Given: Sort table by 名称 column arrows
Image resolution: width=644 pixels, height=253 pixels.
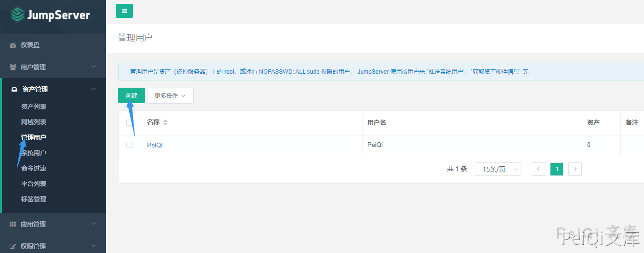Looking at the screenshot, I should (165, 122).
